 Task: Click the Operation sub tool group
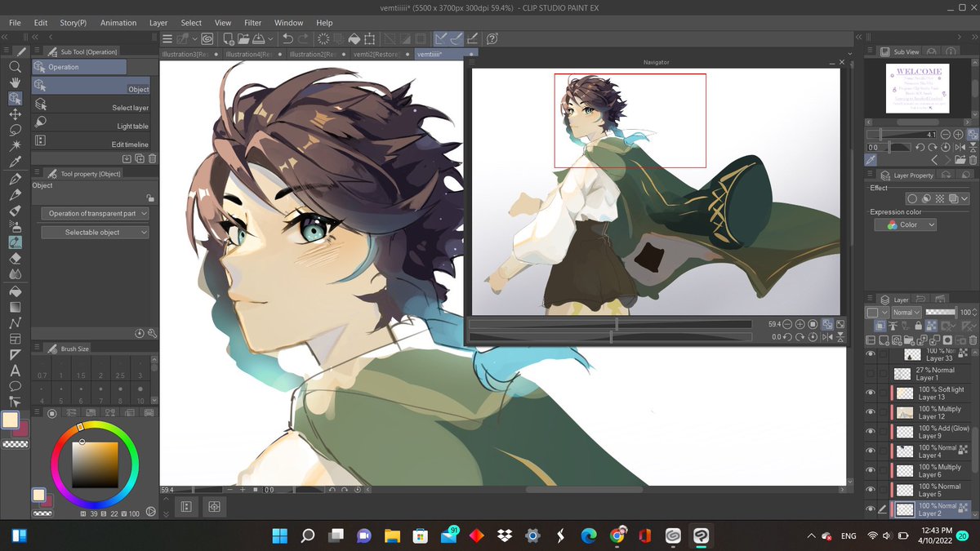pyautogui.click(x=79, y=67)
